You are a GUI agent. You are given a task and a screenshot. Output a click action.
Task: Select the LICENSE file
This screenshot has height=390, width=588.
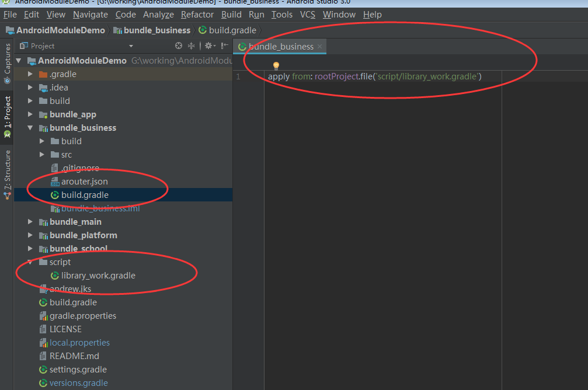[65, 329]
